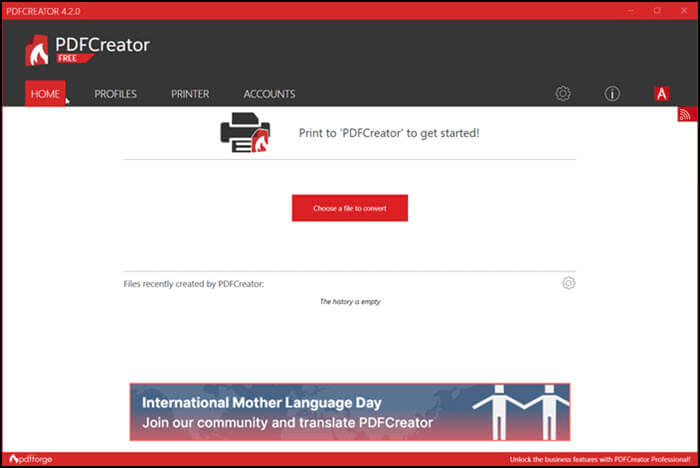Open history settings gear icon
The image size is (700, 468).
568,283
